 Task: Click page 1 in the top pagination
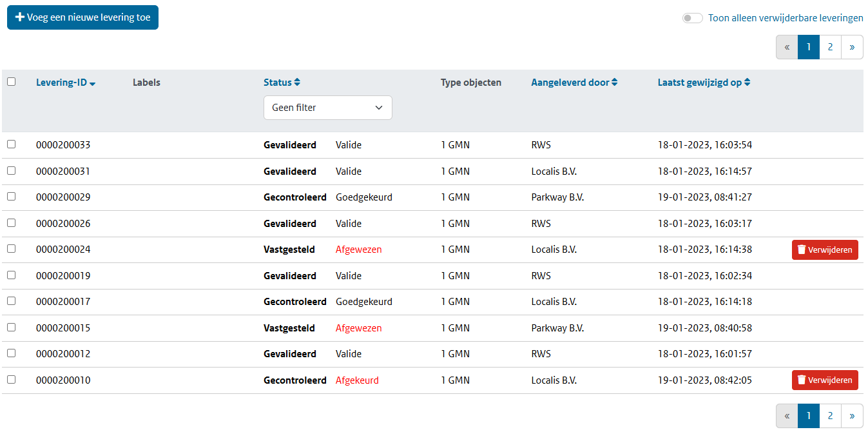click(808, 47)
